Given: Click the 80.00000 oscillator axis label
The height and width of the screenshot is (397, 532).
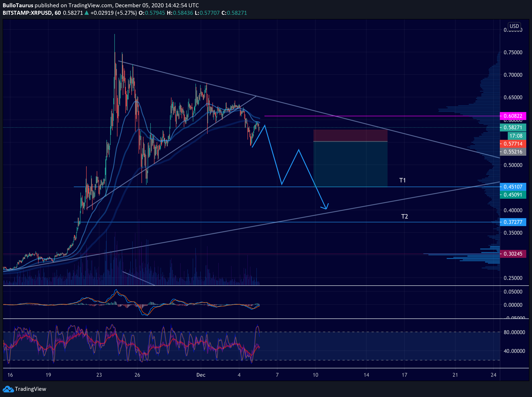Looking at the screenshot, I should [x=514, y=332].
